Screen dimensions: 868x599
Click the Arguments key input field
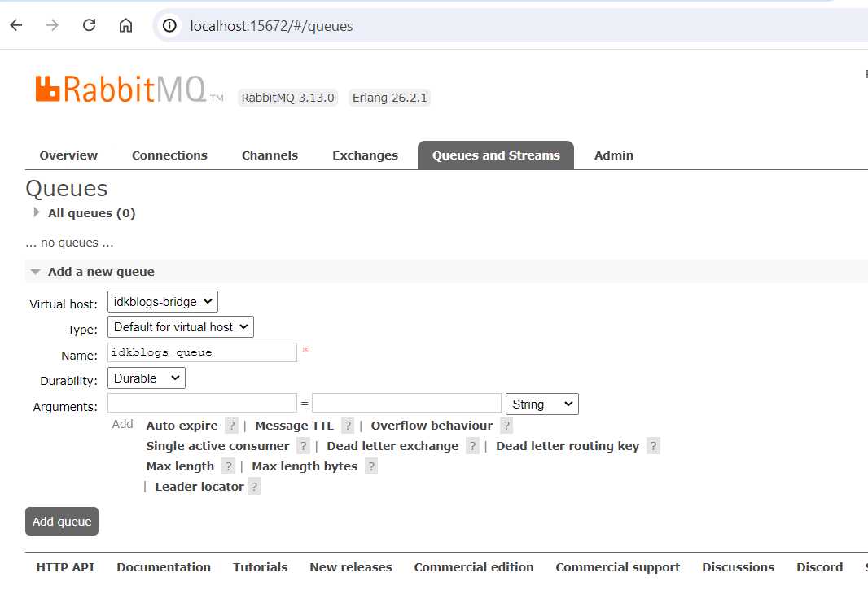point(202,403)
